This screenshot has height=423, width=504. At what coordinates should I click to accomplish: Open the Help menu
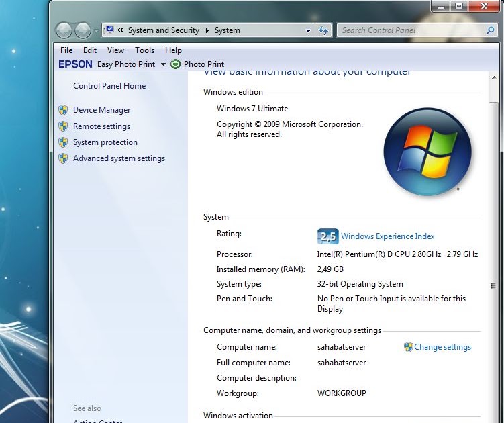(x=173, y=50)
